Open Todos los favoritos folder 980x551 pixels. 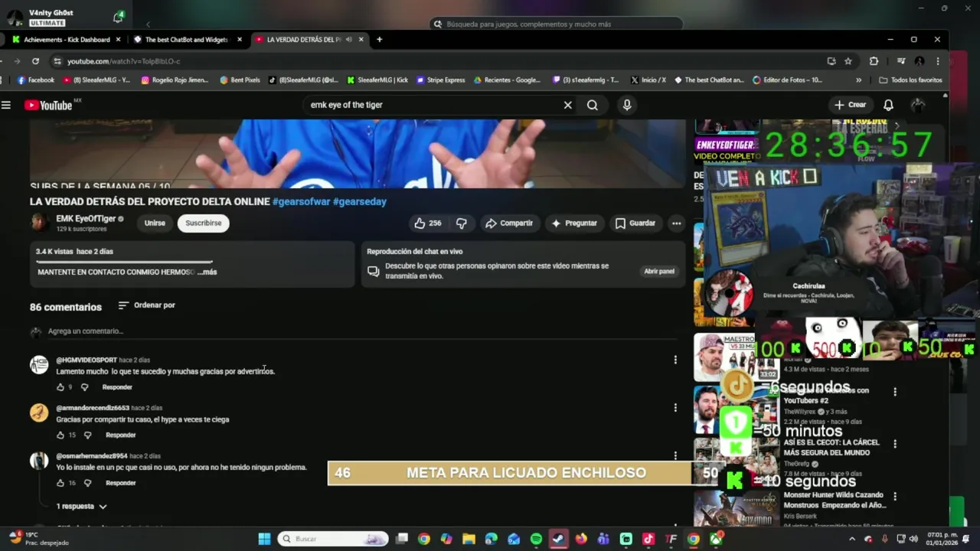point(910,80)
